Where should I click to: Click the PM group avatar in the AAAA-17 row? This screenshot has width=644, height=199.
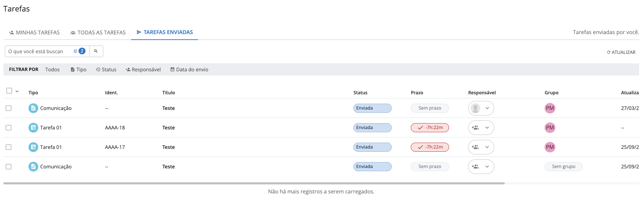click(549, 147)
